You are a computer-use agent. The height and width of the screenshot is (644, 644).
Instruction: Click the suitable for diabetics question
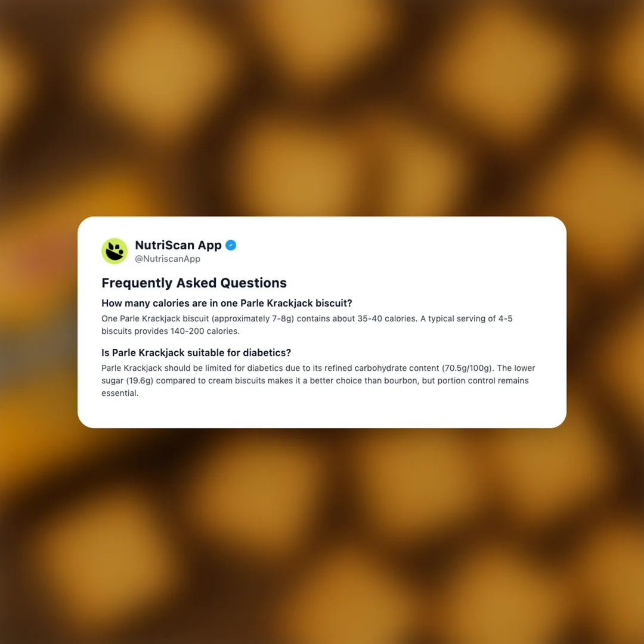196,353
